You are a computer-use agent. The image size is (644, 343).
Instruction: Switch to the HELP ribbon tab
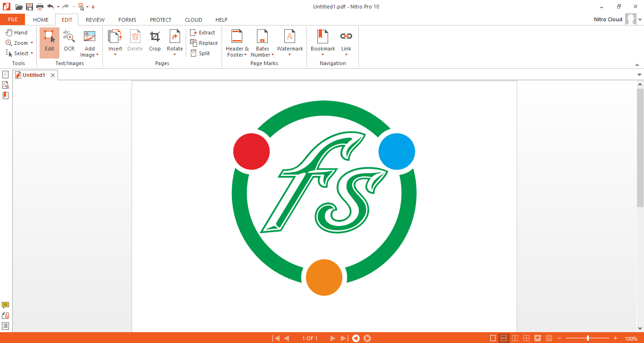click(x=222, y=20)
